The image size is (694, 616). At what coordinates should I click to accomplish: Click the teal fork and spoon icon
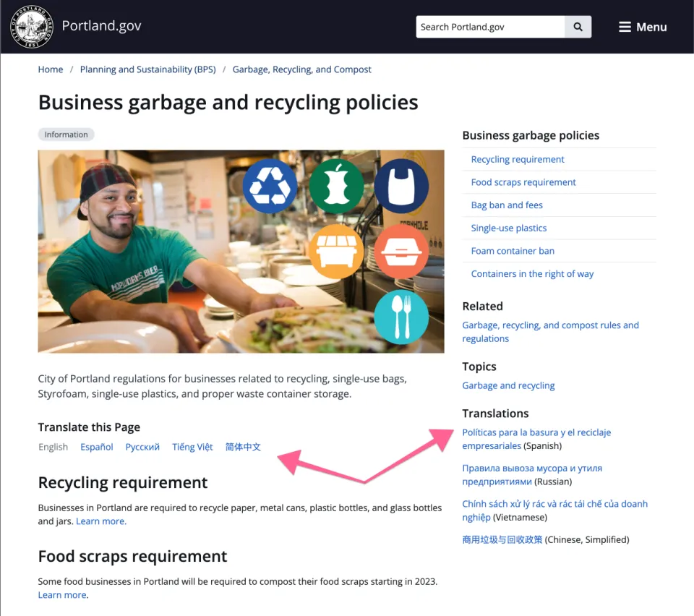tap(402, 317)
